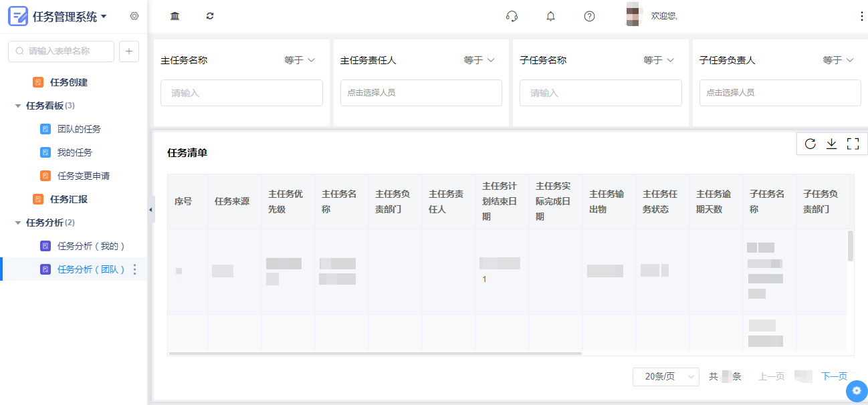Click the blue icon beside 团队的任务
Image resolution: width=868 pixels, height=405 pixels.
(x=45, y=129)
